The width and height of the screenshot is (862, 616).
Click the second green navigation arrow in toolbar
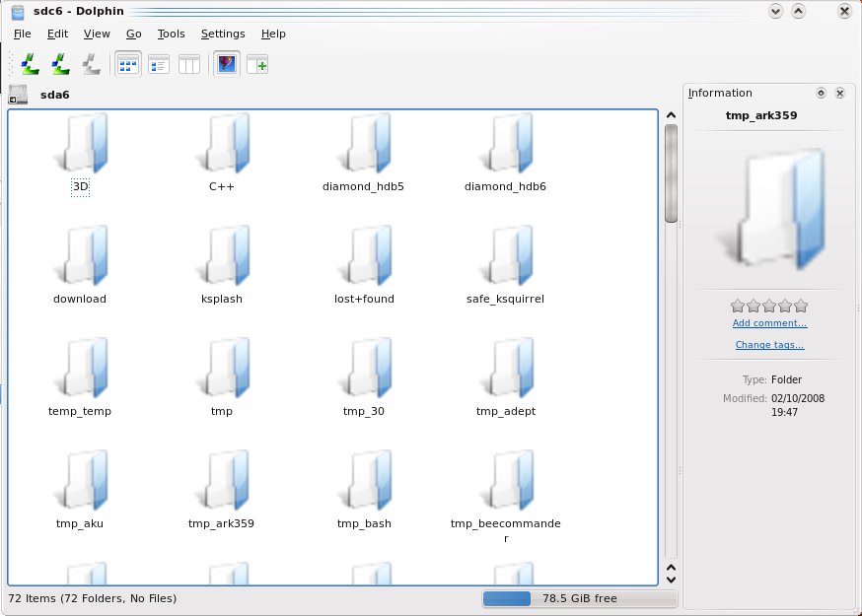(x=61, y=65)
